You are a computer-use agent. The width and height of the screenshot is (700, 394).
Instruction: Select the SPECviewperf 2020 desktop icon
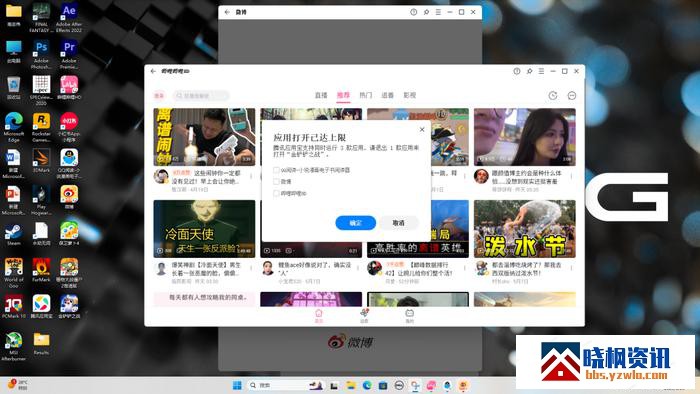click(x=41, y=91)
